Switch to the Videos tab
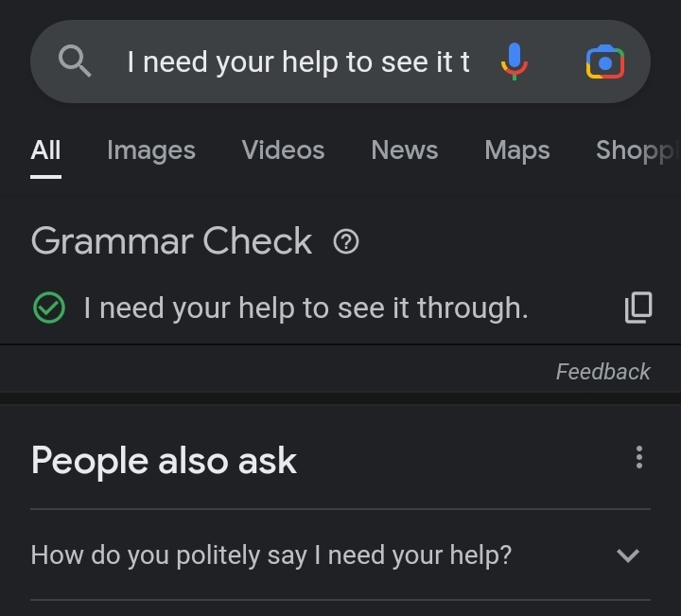The width and height of the screenshot is (681, 616). click(283, 150)
